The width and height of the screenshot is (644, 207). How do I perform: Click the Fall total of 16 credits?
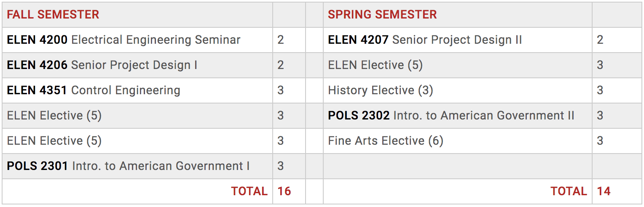click(284, 191)
